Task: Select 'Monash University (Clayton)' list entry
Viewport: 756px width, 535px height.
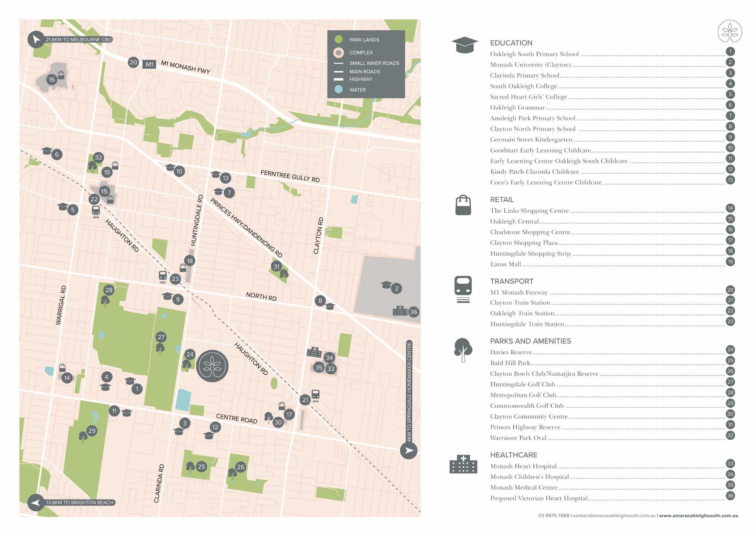Action: tap(612, 65)
